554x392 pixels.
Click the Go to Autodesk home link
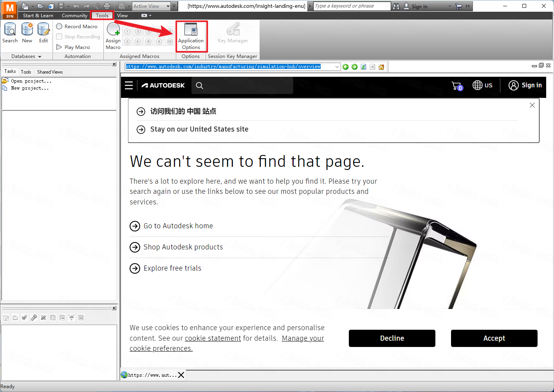point(178,226)
